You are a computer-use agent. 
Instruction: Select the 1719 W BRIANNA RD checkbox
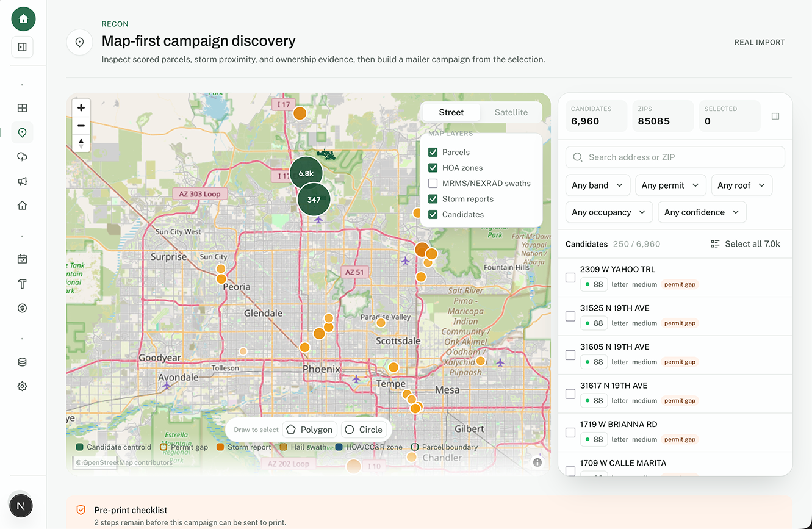click(570, 433)
